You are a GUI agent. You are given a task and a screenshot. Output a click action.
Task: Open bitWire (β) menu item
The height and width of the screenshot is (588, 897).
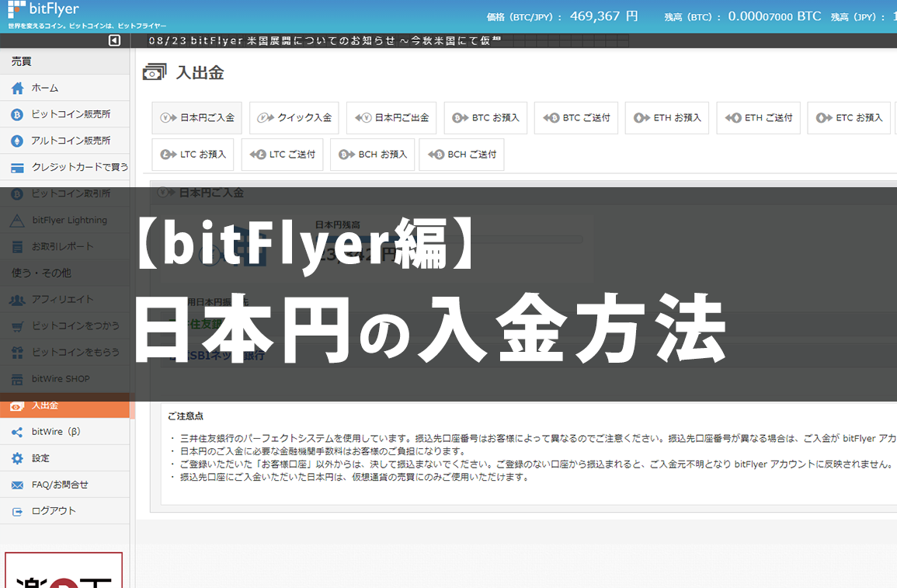(64, 432)
